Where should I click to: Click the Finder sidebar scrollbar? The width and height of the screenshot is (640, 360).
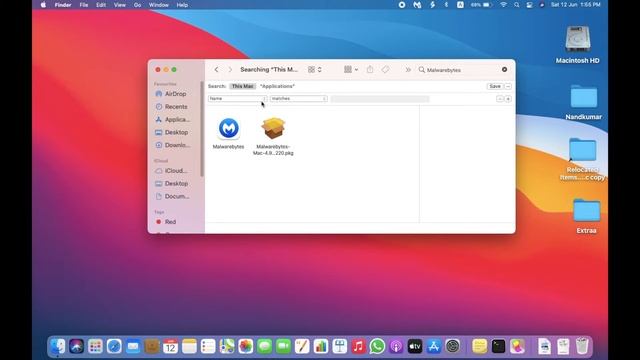(202, 129)
